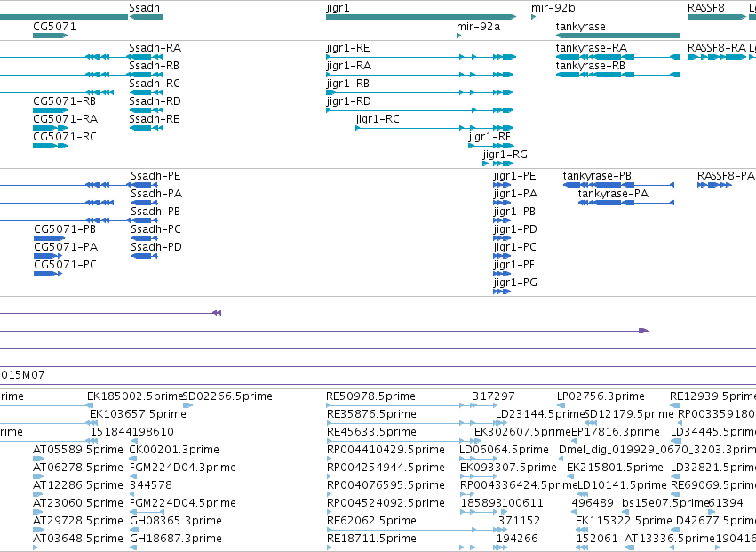Click the RE50978.5prime EST label
The height and width of the screenshot is (552, 756).
click(370, 396)
